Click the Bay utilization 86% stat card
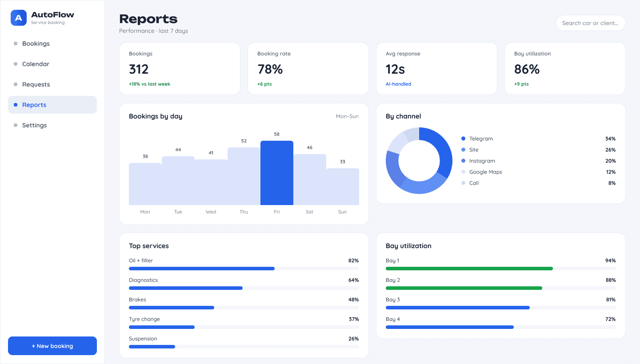The image size is (640, 364). coord(565,68)
